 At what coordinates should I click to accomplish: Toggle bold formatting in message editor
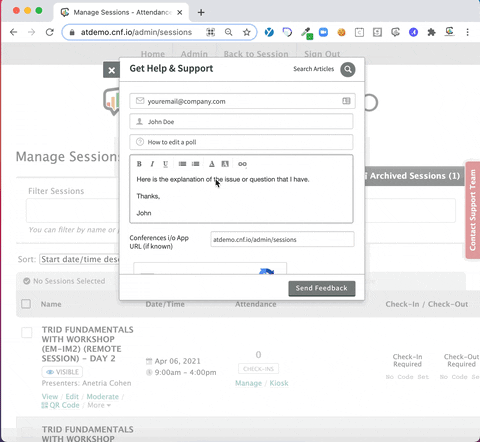point(139,164)
